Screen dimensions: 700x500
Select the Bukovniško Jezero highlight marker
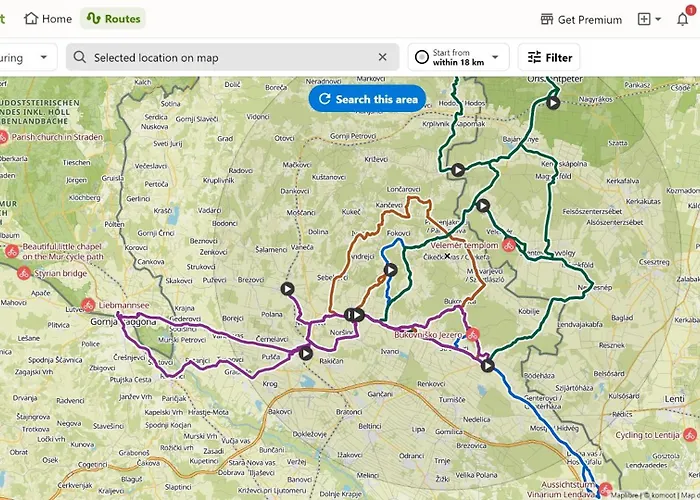(x=473, y=335)
